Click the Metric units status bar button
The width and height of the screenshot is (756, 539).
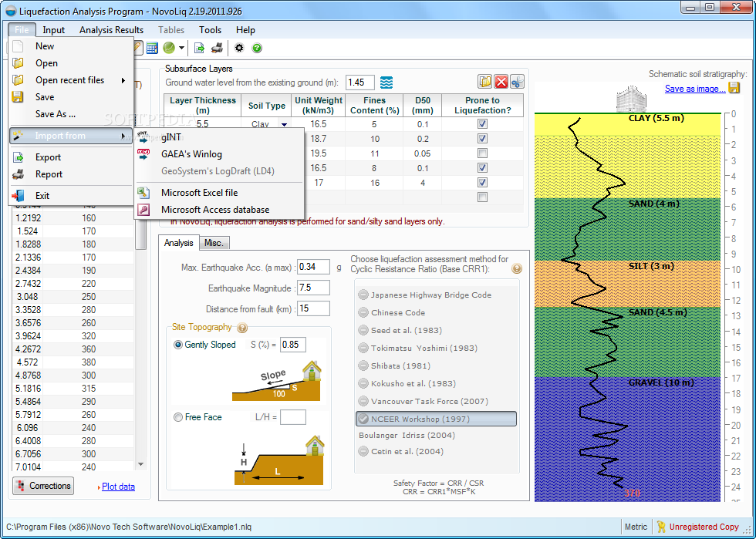636,527
